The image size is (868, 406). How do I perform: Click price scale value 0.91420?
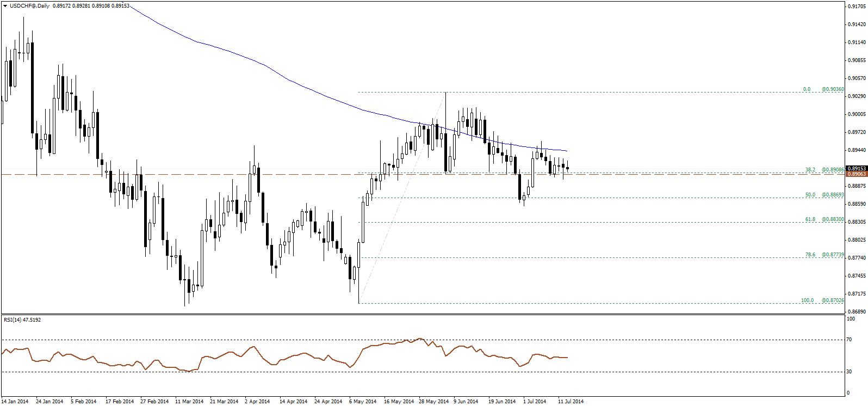[x=858, y=24]
